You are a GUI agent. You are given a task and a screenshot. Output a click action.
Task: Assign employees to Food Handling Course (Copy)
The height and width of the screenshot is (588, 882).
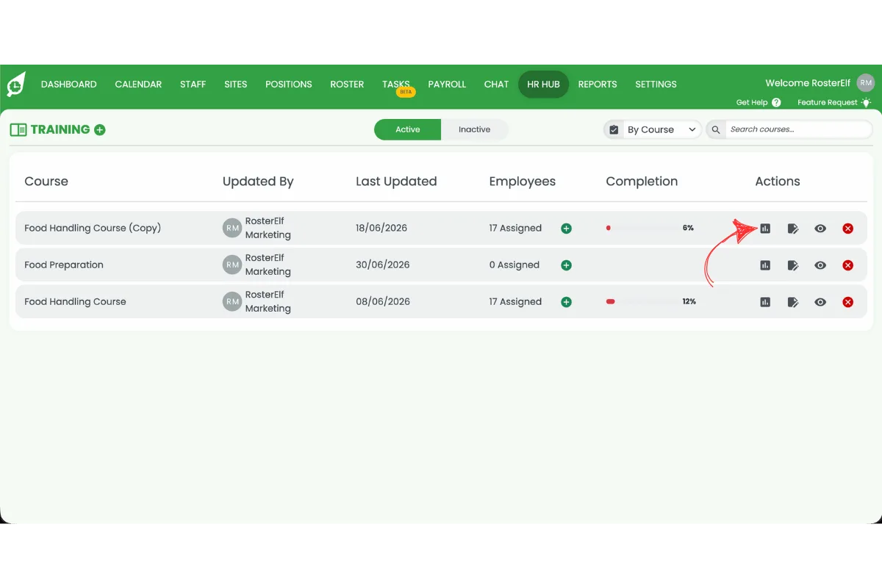(x=566, y=229)
